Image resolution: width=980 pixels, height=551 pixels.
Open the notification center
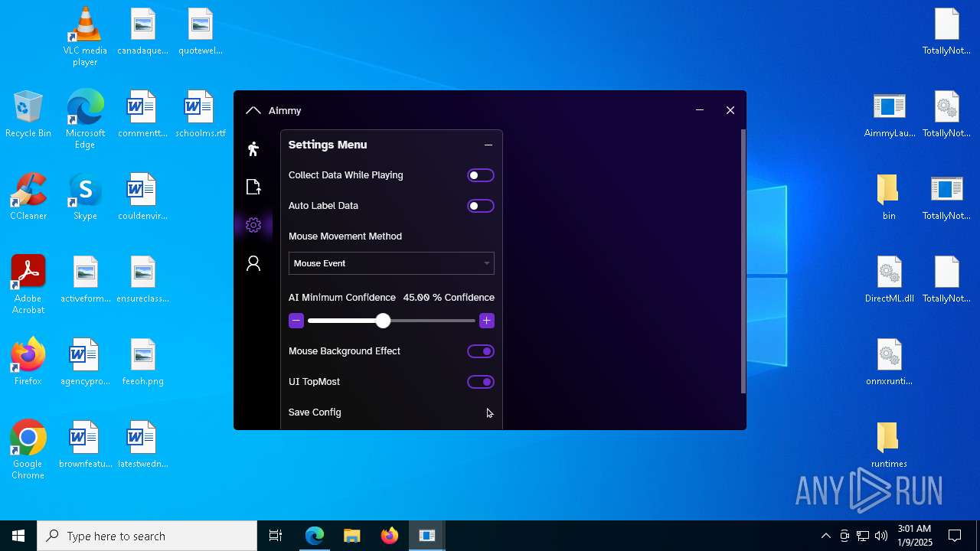[955, 536]
